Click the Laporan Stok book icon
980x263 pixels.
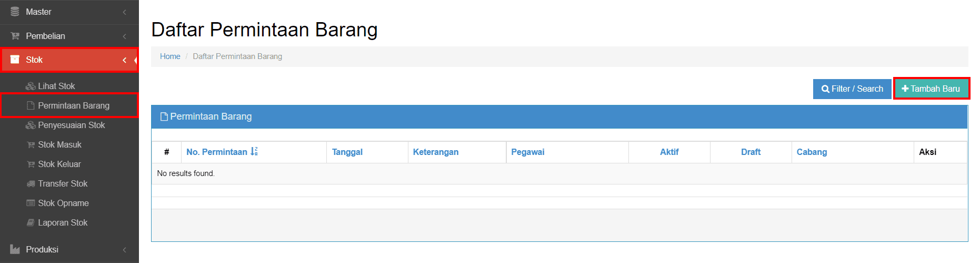31,222
